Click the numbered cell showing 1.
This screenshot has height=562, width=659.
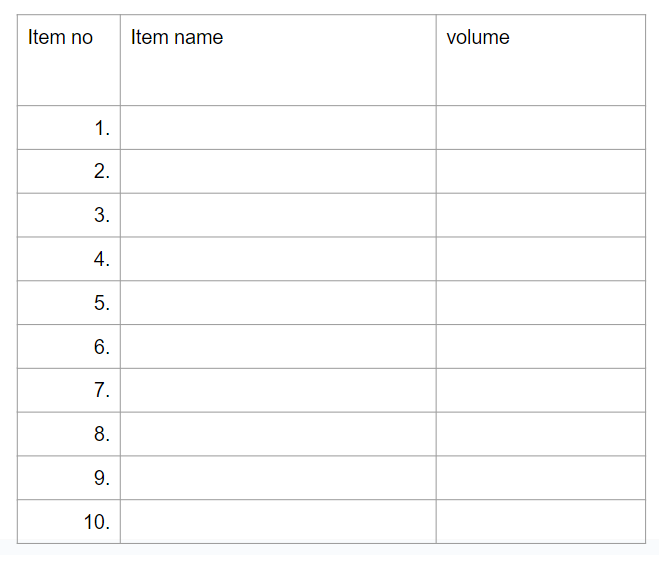click(69, 127)
